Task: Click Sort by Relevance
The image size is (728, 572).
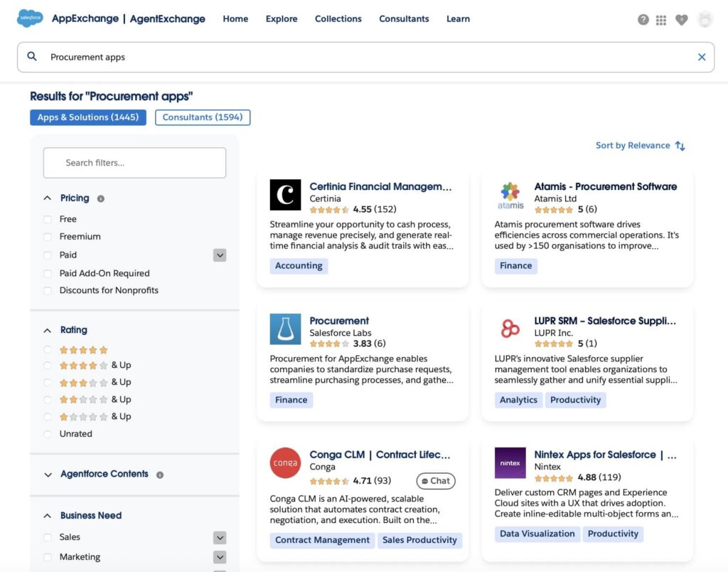Action: pos(633,145)
